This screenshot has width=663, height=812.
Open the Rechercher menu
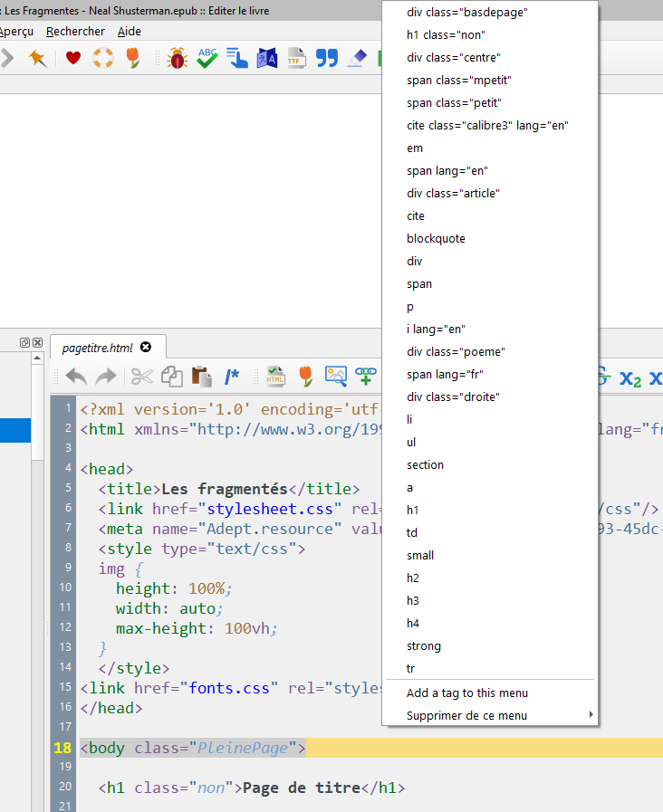[x=75, y=31]
